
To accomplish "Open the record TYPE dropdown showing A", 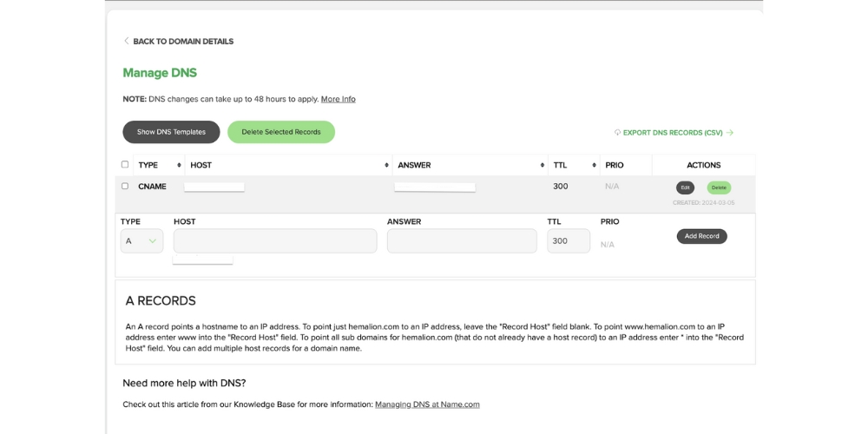I will point(141,241).
